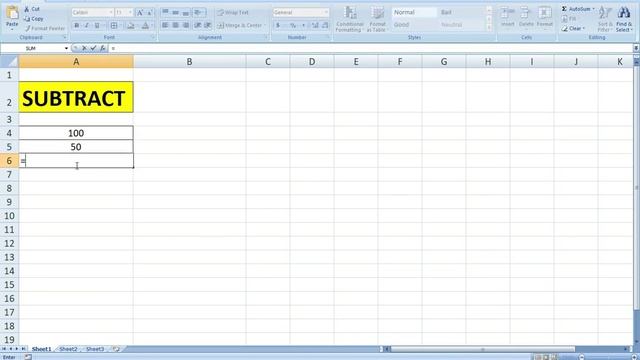This screenshot has width=640, height=360.
Task: Click the currency dollar format icon
Action: (x=278, y=25)
